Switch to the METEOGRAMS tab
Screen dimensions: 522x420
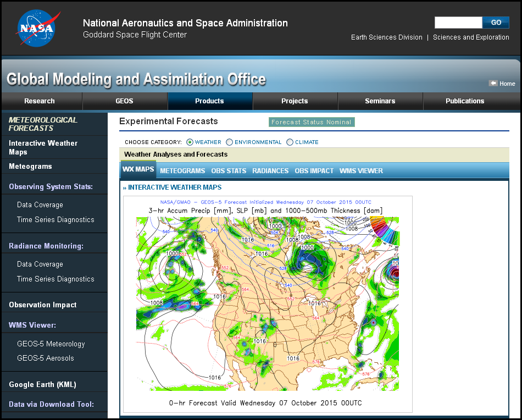(x=182, y=171)
